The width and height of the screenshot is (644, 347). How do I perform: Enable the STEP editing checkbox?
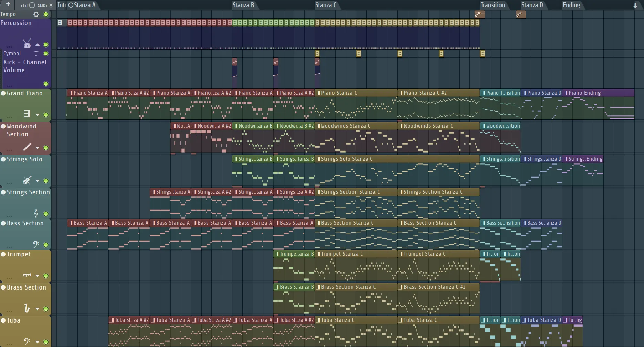[x=32, y=5]
